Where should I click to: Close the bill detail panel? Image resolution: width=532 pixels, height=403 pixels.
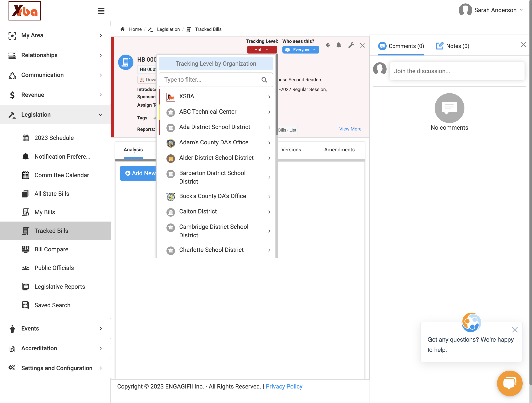(x=362, y=45)
